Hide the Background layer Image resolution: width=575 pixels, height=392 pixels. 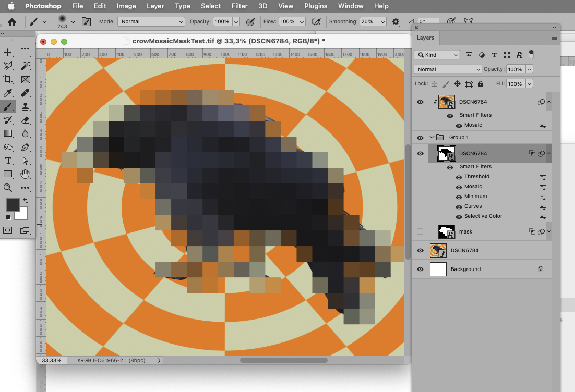[420, 269]
